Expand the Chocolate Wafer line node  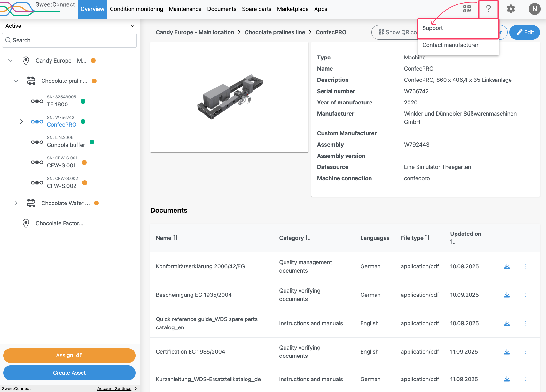(16, 203)
